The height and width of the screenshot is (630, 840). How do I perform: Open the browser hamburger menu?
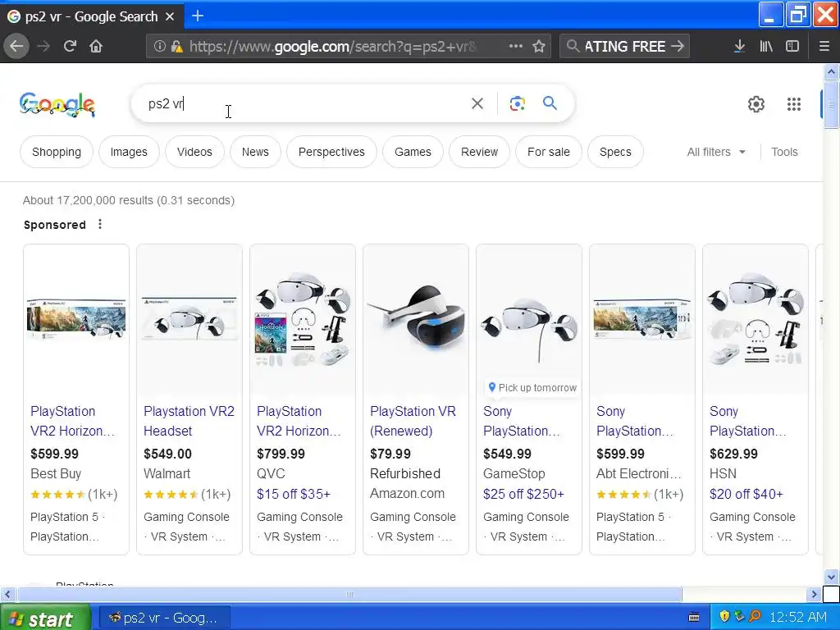[x=824, y=47]
